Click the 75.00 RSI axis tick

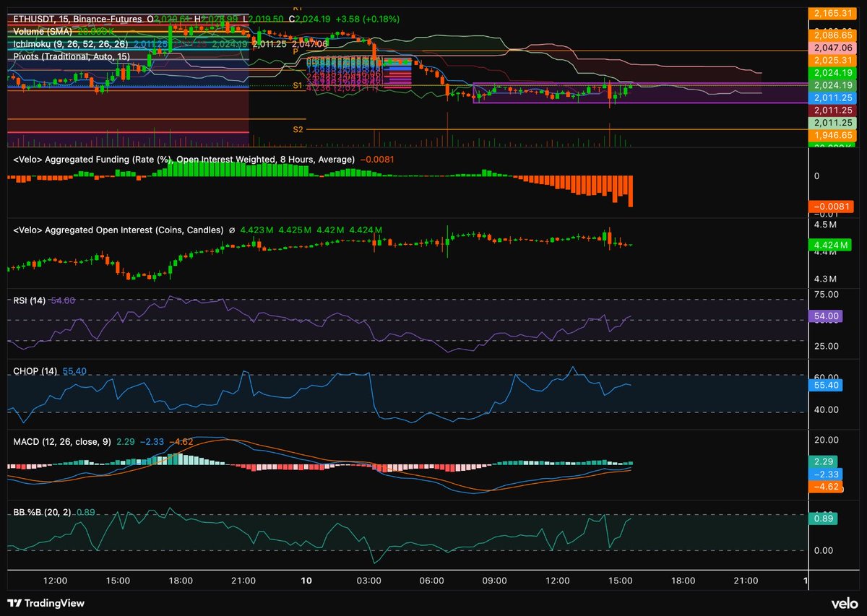[x=827, y=295]
